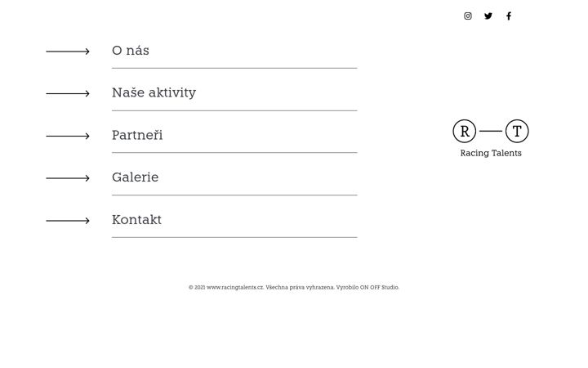Screen dimensions: 588x368
Task: Click the arrow beside O nás
Action: click(68, 52)
